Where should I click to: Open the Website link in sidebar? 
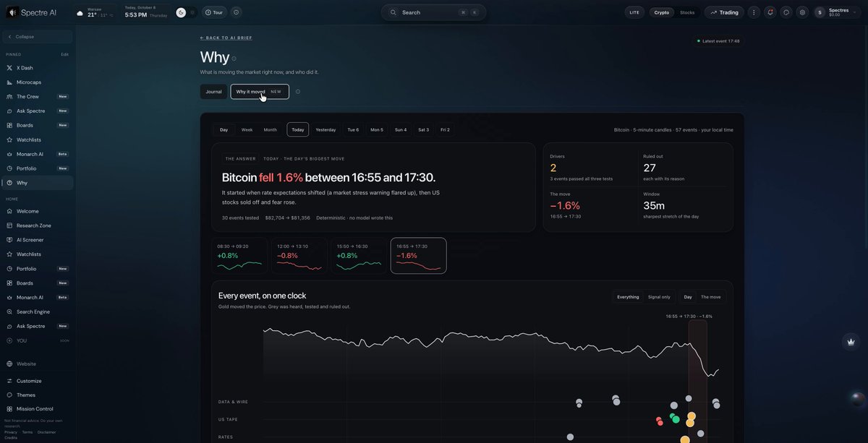[38, 364]
